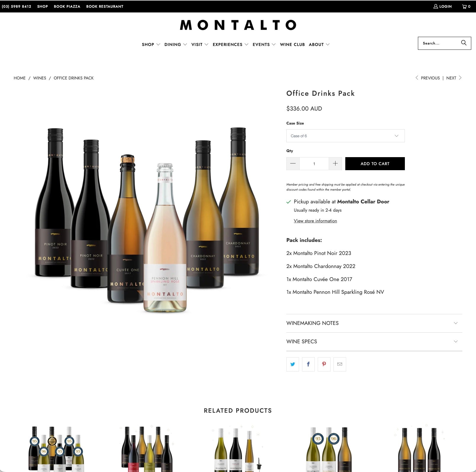This screenshot has height=472, width=476.
Task: Open the EXPERIENCES navigation menu
Action: click(230, 44)
